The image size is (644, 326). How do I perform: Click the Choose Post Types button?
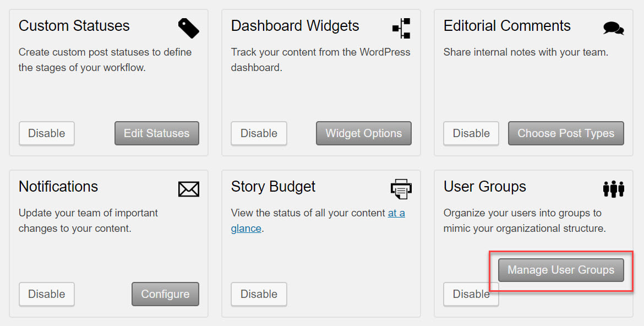point(566,133)
